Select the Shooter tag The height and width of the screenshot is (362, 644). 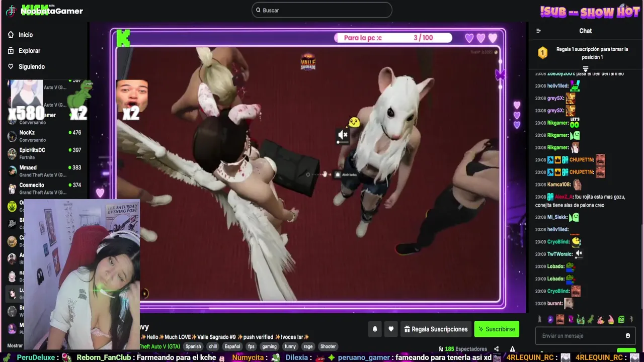pyautogui.click(x=328, y=346)
